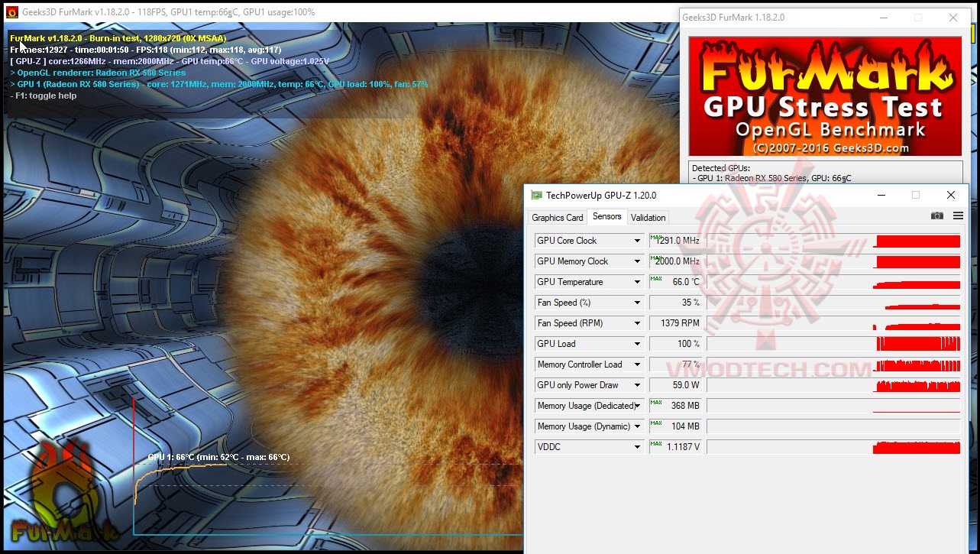The width and height of the screenshot is (980, 554).
Task: Click the '[ GPU-Z ] core:1266MHz' overlay line
Action: 170,61
